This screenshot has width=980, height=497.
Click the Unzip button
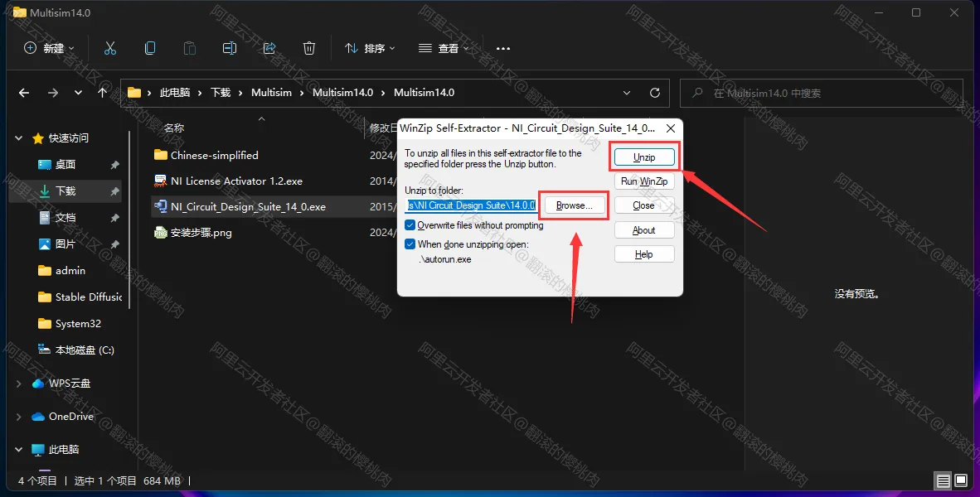coord(644,157)
